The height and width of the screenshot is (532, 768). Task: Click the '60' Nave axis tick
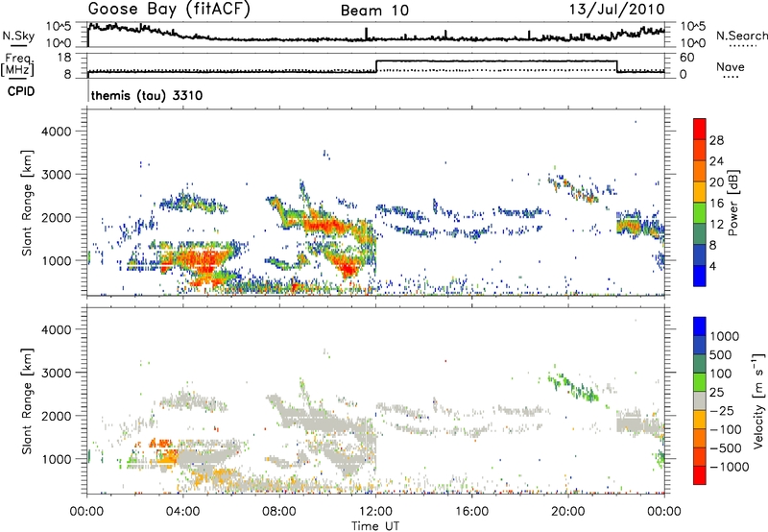pyautogui.click(x=687, y=58)
